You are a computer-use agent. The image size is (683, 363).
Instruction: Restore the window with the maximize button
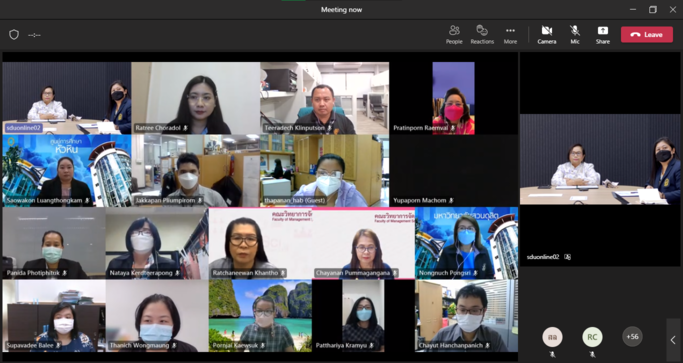[x=653, y=10]
